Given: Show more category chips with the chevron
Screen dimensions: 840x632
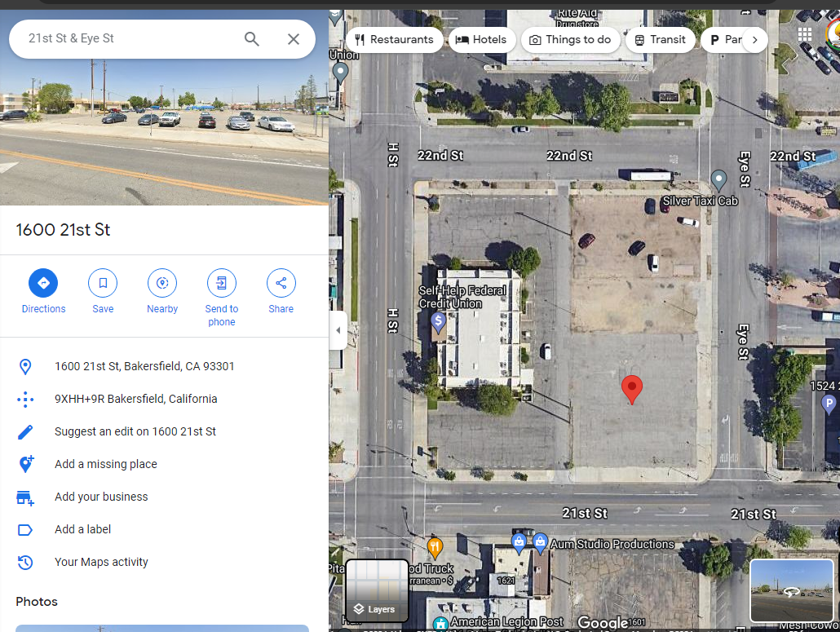Looking at the screenshot, I should pyautogui.click(x=755, y=40).
